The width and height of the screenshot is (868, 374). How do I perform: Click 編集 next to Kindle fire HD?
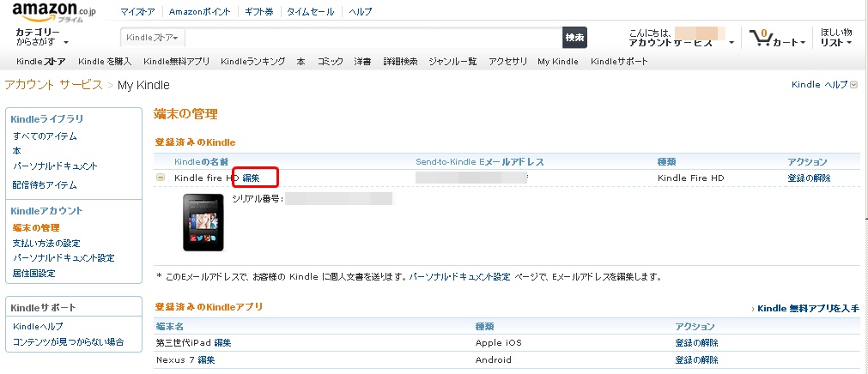[252, 178]
